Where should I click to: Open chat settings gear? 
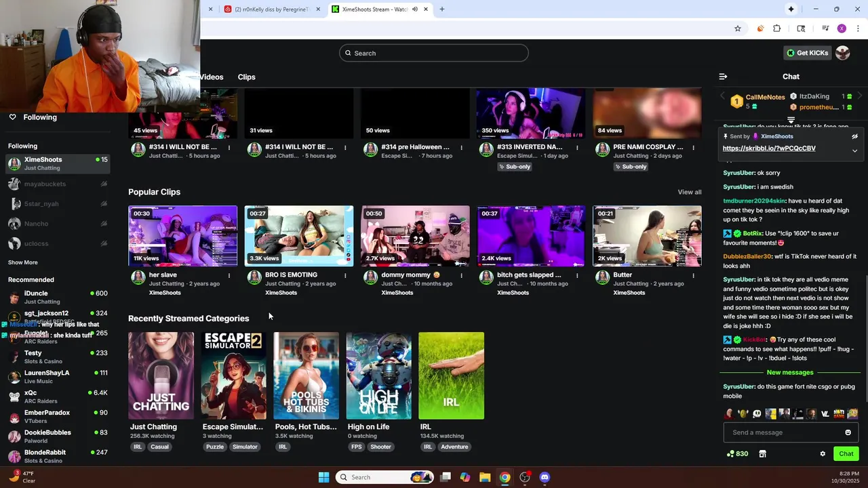pos(823,454)
